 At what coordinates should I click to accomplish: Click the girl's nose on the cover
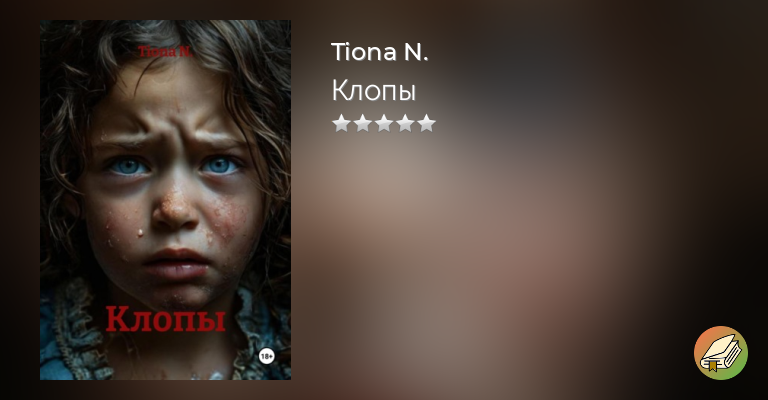tap(174, 206)
